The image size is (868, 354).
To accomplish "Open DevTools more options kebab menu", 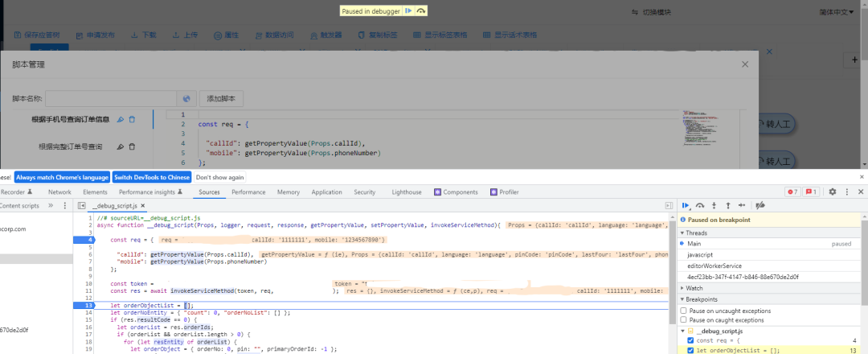I will pos(847,191).
